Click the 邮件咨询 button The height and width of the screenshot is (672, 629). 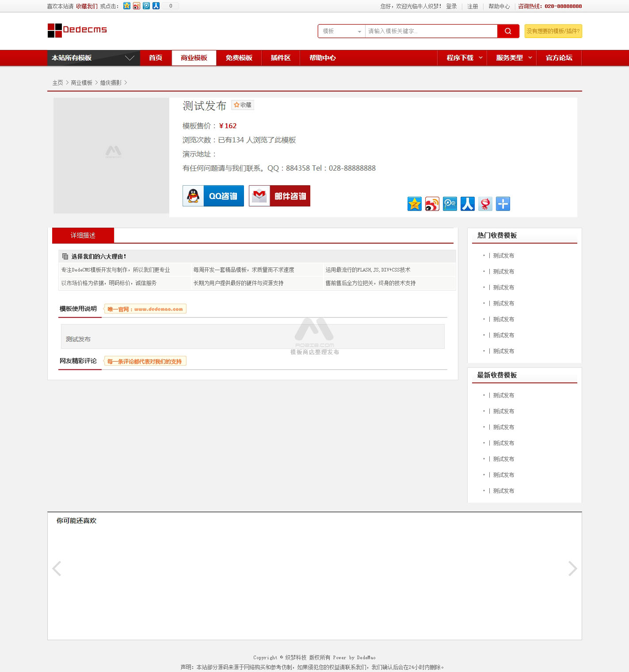click(x=279, y=196)
